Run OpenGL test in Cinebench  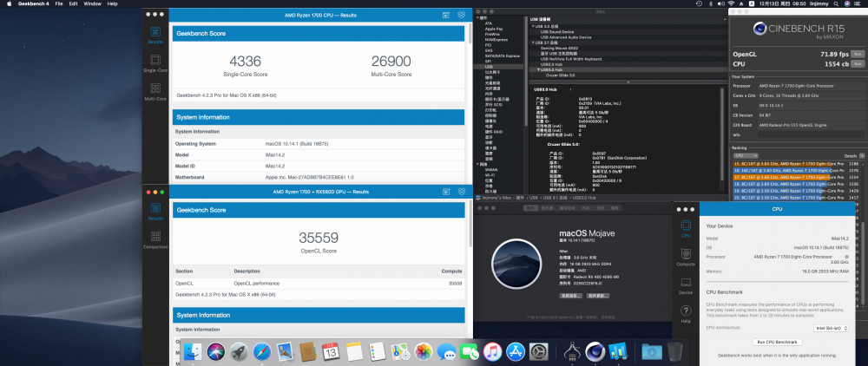click(x=857, y=54)
